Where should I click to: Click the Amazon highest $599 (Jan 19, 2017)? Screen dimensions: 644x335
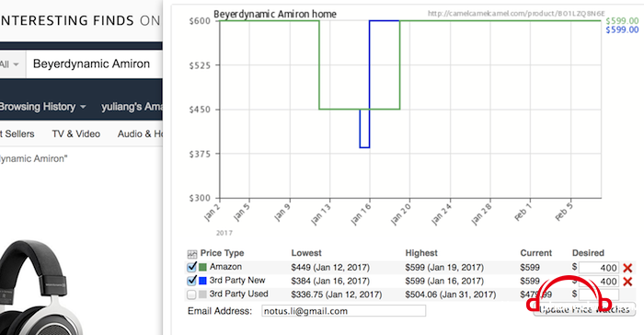[444, 268]
